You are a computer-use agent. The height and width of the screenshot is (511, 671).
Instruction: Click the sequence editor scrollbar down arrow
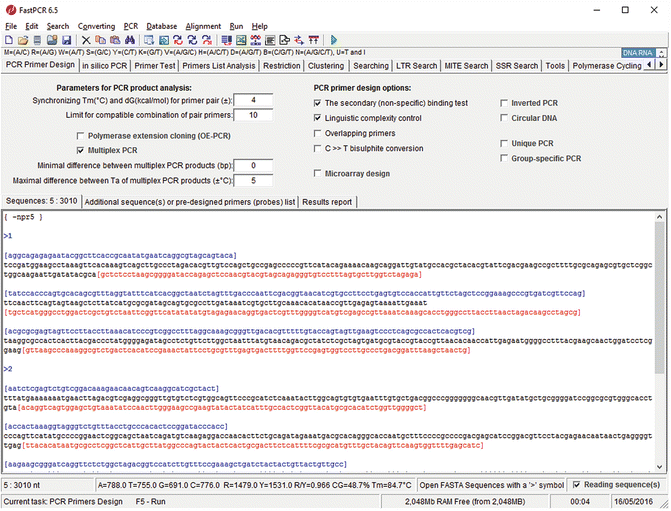coord(659,466)
